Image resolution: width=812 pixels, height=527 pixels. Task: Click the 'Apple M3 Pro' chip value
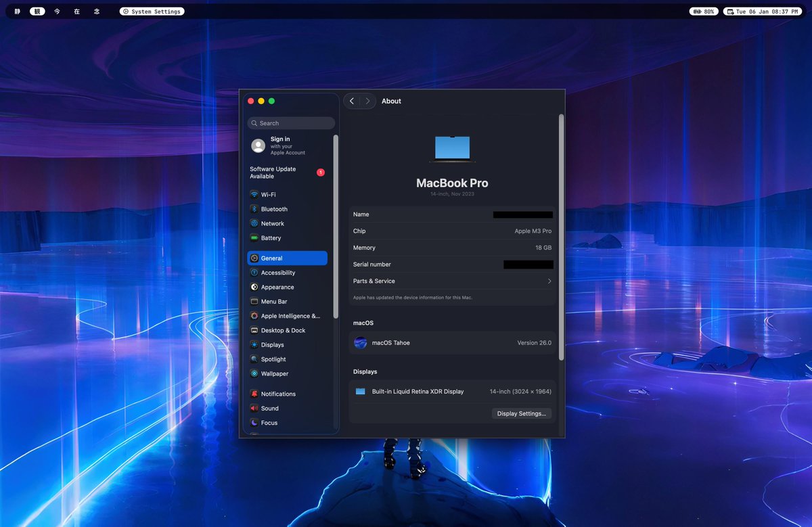coord(533,231)
